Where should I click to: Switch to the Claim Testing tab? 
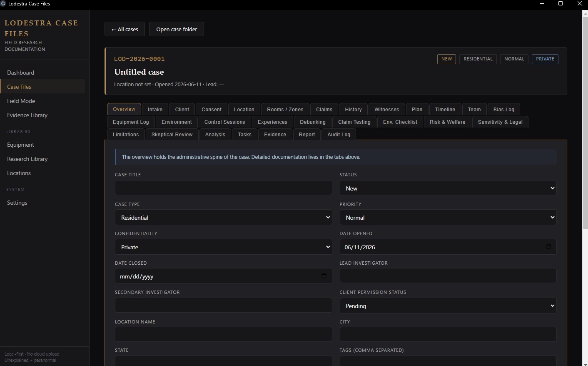[x=354, y=122]
